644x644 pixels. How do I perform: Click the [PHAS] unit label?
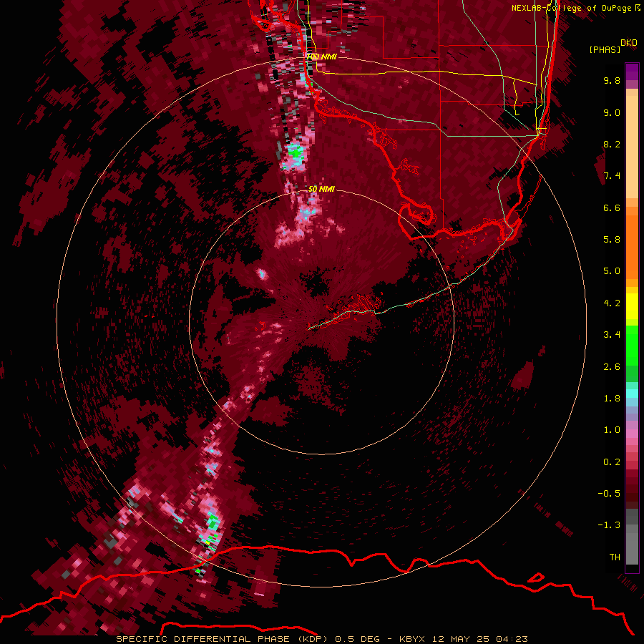click(605, 49)
